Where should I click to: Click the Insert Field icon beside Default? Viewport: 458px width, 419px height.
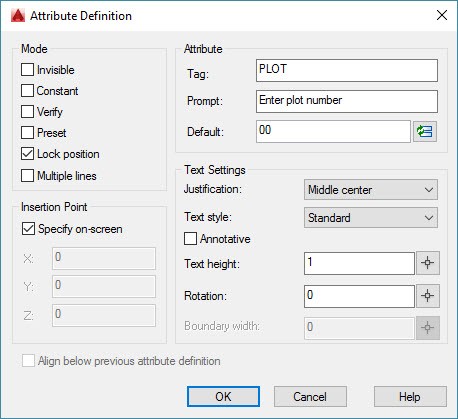[425, 131]
